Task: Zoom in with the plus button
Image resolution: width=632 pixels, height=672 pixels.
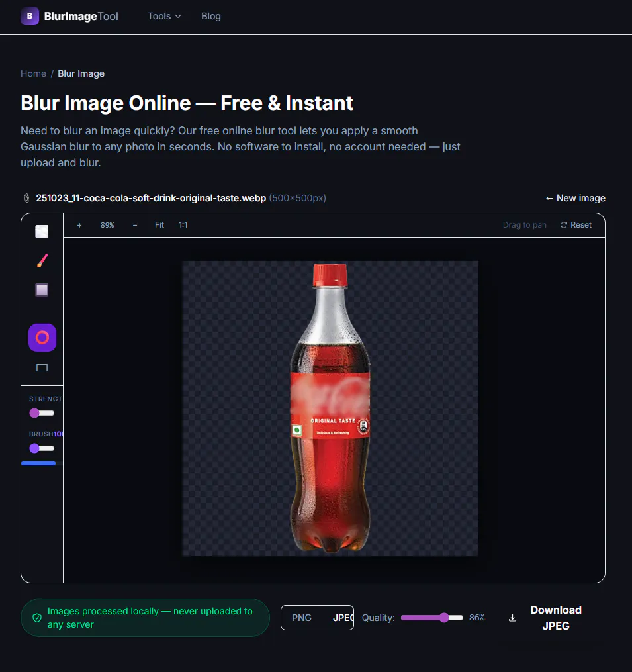Action: (x=79, y=225)
